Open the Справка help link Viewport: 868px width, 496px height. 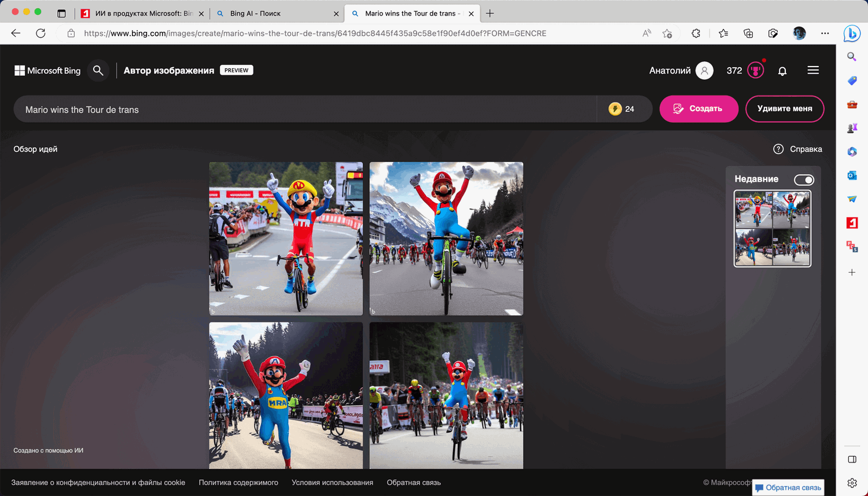tap(797, 149)
